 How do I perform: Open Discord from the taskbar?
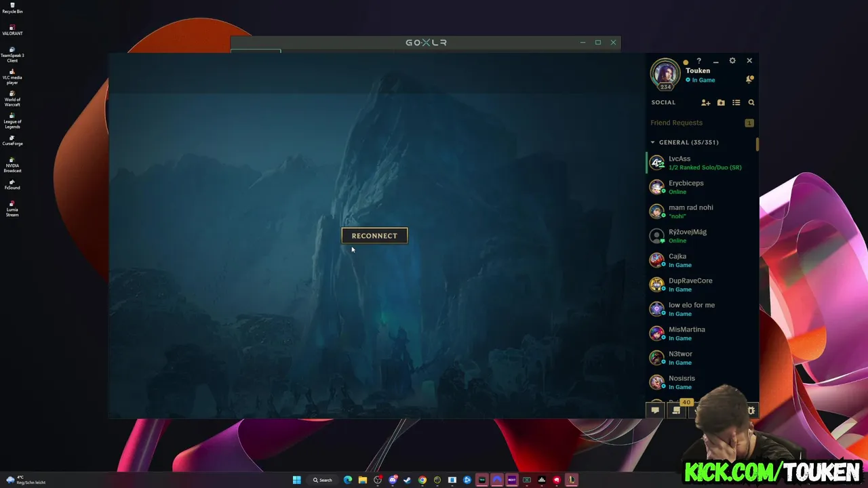click(x=393, y=480)
